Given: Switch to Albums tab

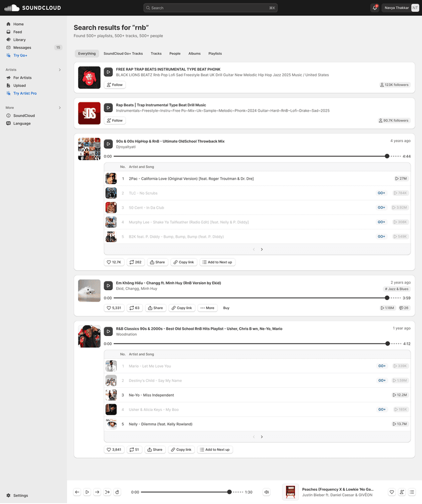Looking at the screenshot, I should pyautogui.click(x=195, y=54).
